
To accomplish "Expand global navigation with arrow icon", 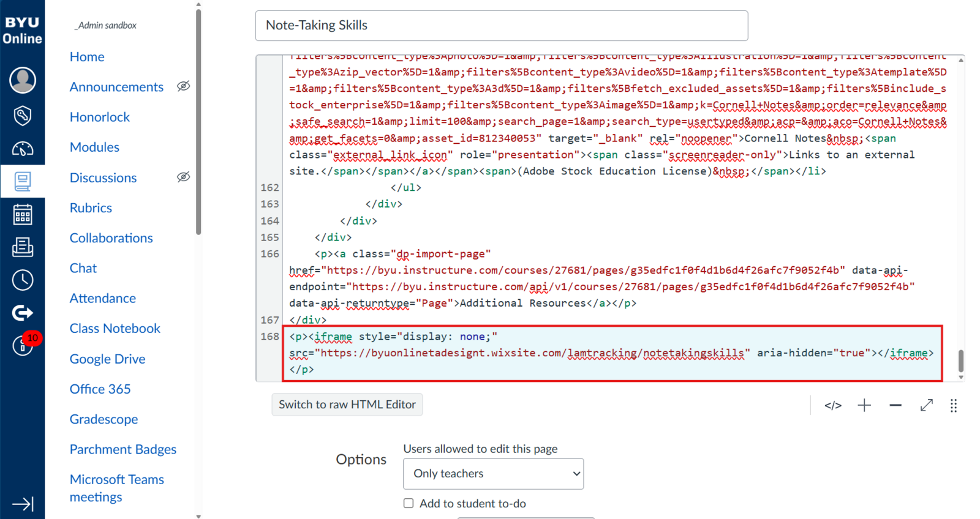I will 23,504.
